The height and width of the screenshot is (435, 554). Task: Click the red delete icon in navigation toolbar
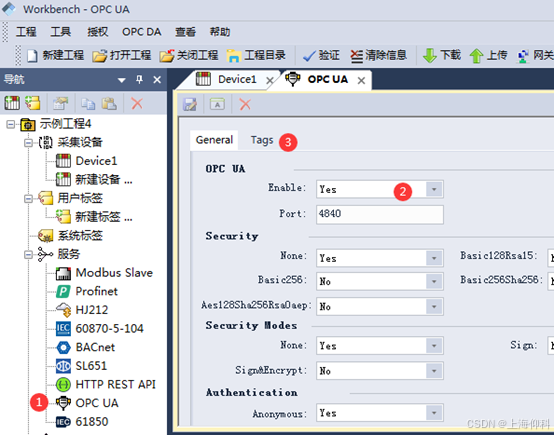(x=137, y=104)
